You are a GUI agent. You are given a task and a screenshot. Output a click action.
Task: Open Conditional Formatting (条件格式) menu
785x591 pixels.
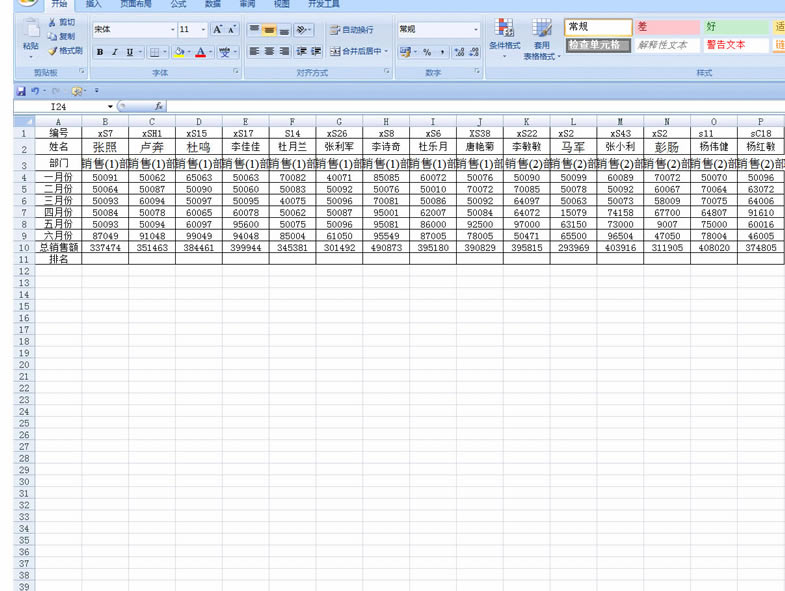click(505, 38)
